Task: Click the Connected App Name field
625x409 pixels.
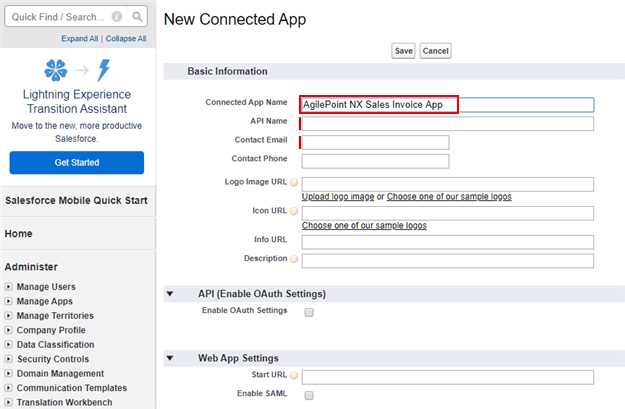Action: point(448,104)
